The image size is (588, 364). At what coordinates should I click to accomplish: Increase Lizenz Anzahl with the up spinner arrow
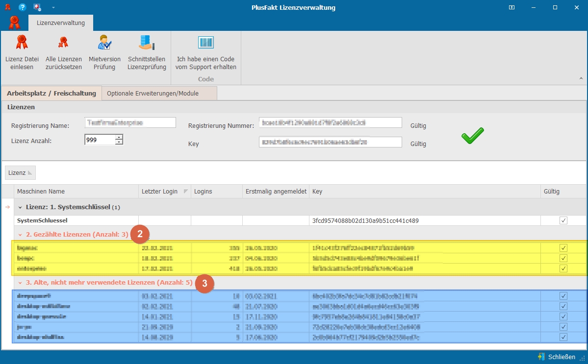pos(119,137)
